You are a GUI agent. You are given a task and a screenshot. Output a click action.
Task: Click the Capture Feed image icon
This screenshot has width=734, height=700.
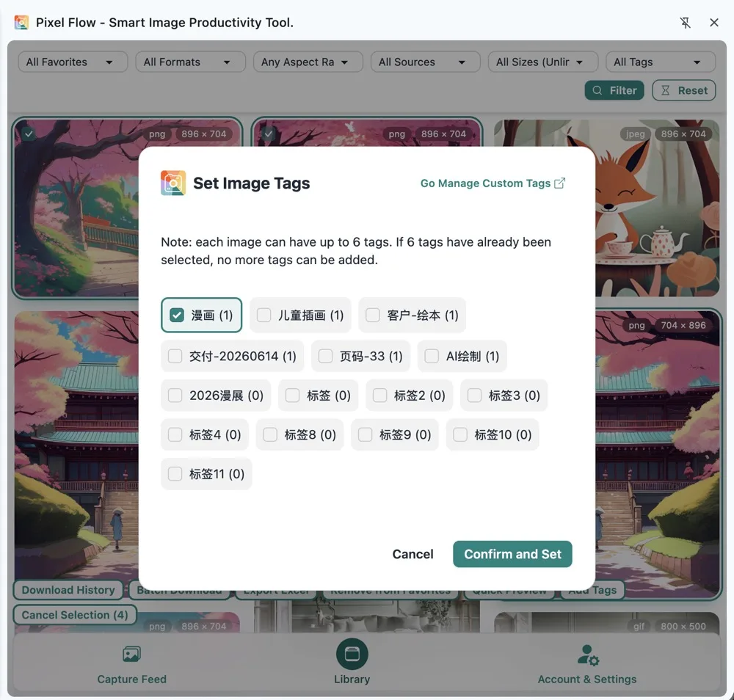tap(131, 655)
